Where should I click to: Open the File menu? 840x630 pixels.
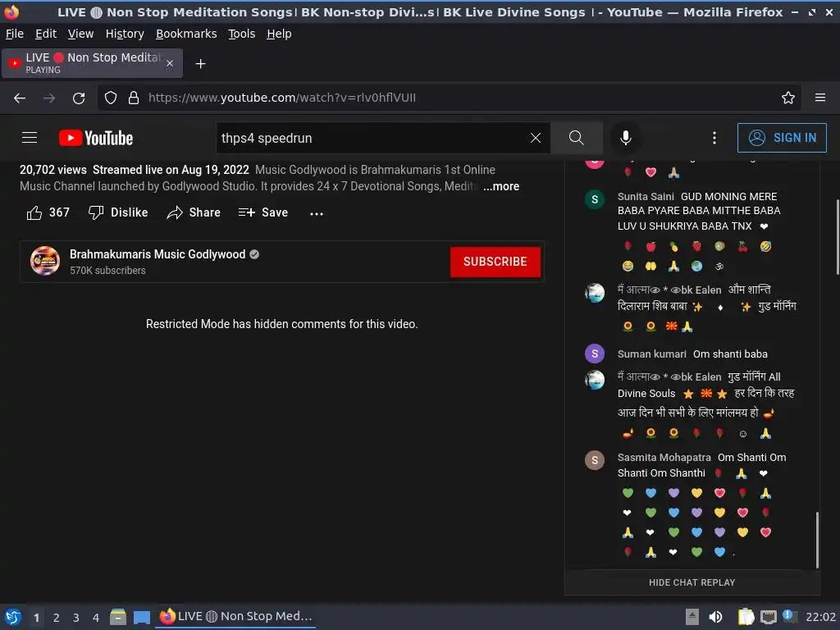[x=15, y=34]
